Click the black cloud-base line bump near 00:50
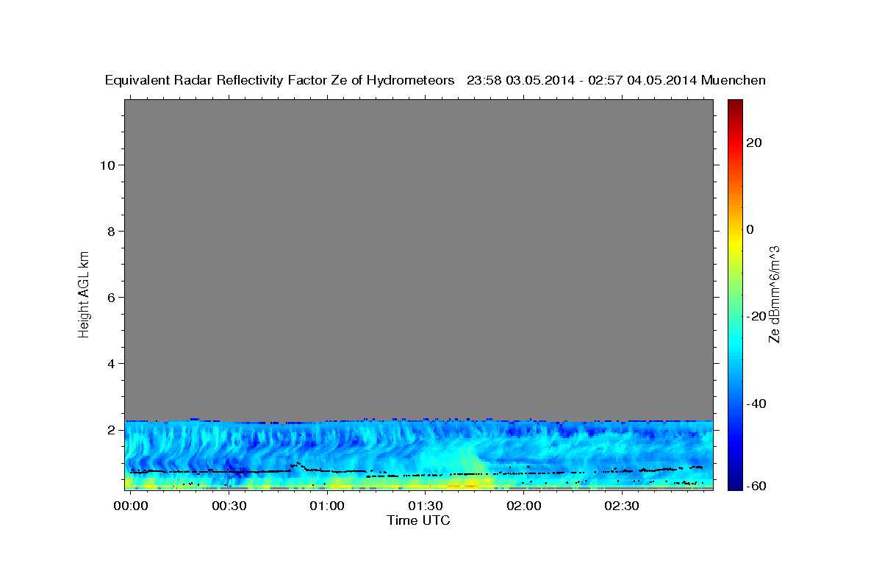 (x=298, y=465)
